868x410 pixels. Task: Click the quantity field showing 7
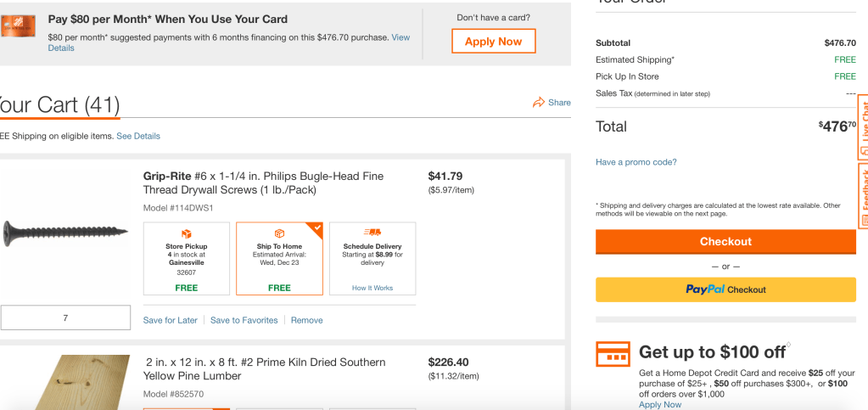(65, 318)
